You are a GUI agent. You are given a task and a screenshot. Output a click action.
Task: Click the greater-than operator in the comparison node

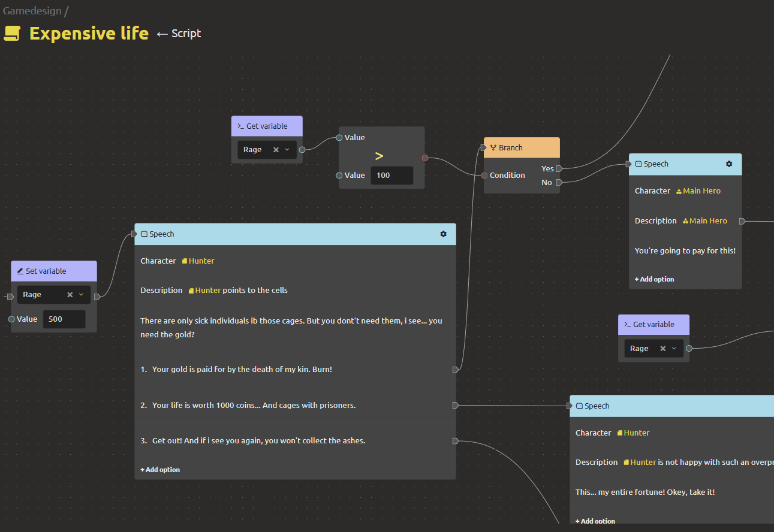coord(379,156)
